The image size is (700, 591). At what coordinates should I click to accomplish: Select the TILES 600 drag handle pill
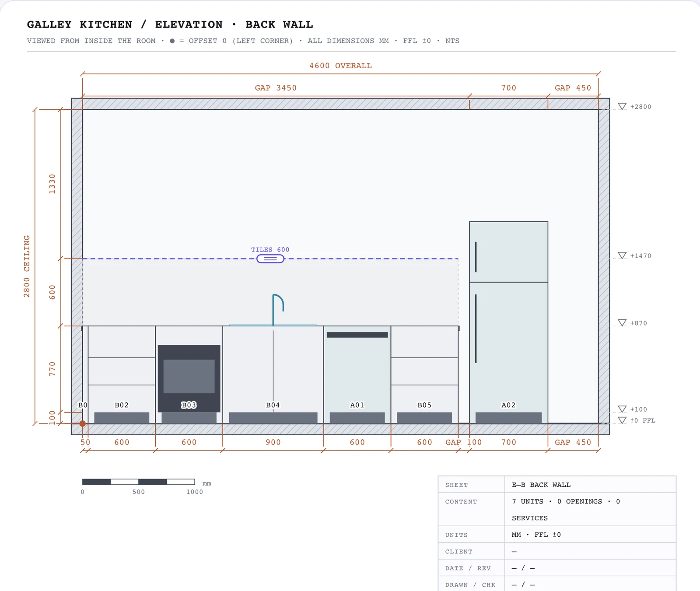pos(270,259)
